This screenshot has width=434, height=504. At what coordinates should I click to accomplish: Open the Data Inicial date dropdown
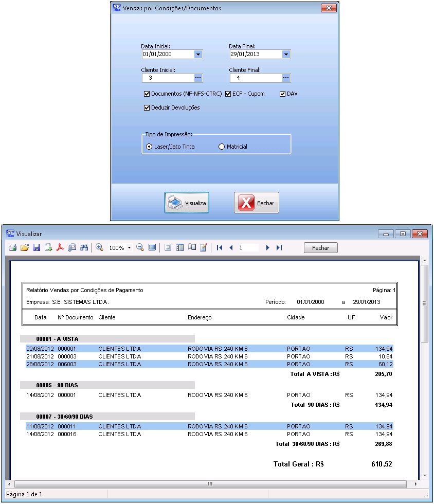(198, 55)
